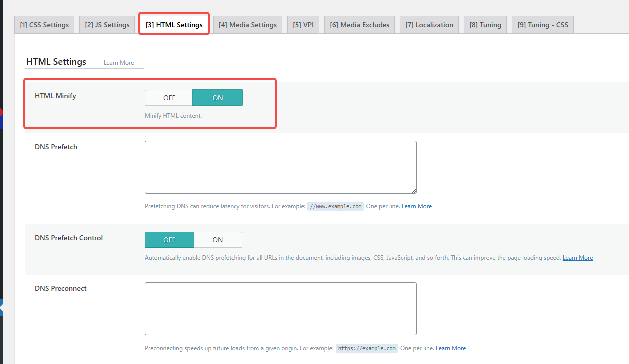Click inside the DNS Prefetch text area
Viewport: 629px width, 364px height.
[280, 167]
